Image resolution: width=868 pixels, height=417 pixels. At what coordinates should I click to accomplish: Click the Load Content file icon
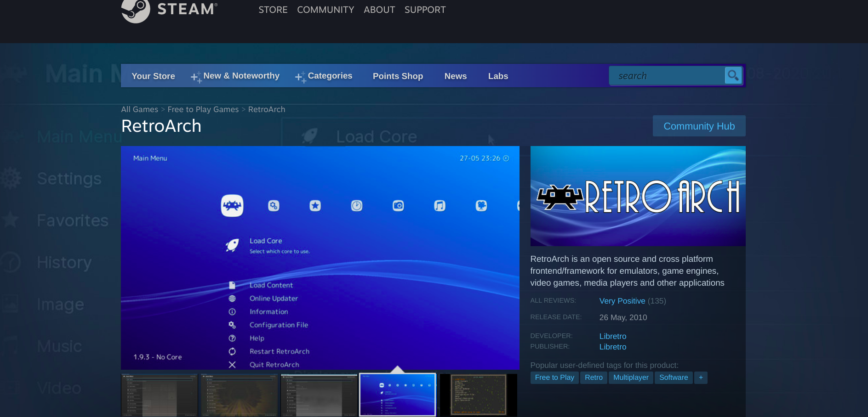[232, 285]
